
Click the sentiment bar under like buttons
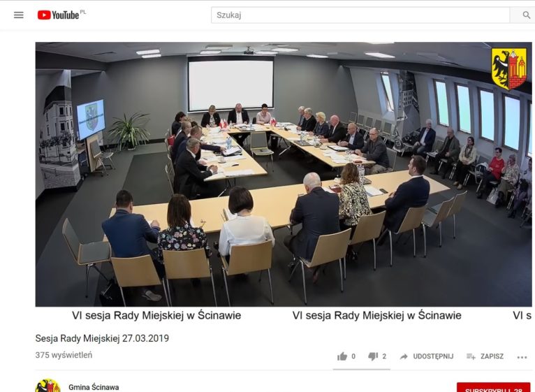coord(361,369)
